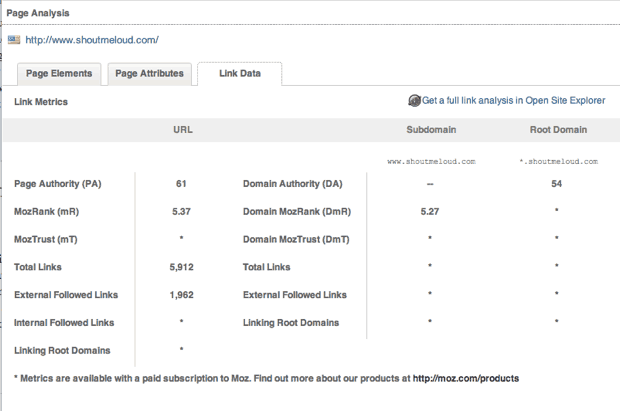Image resolution: width=620 pixels, height=411 pixels.
Task: Open the http://www.shoutmeloud.com/ link
Action: [x=92, y=40]
